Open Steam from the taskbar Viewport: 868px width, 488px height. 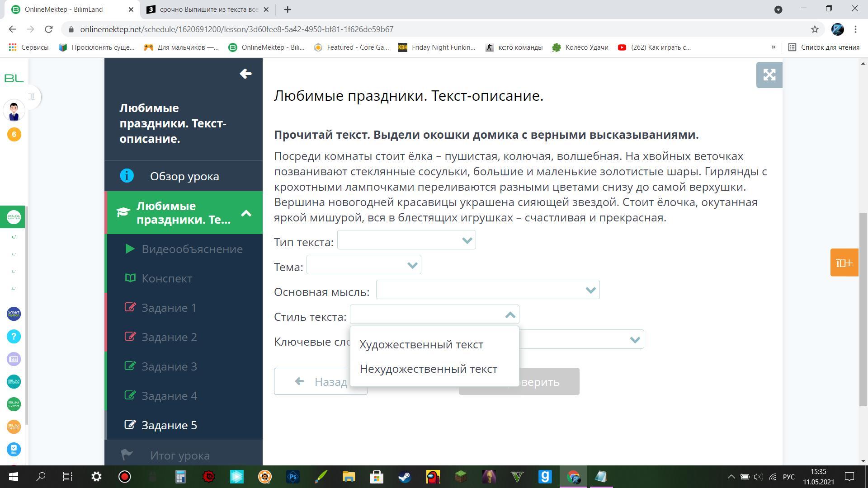405,477
